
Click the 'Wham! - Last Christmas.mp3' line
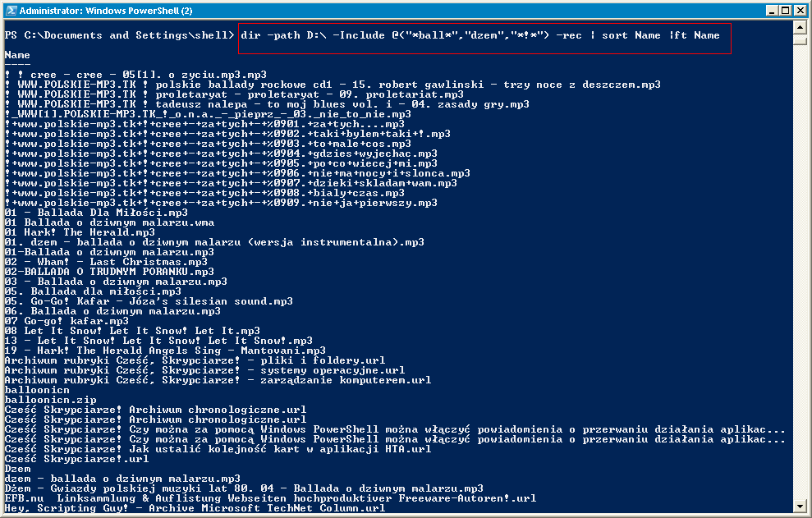pos(106,262)
